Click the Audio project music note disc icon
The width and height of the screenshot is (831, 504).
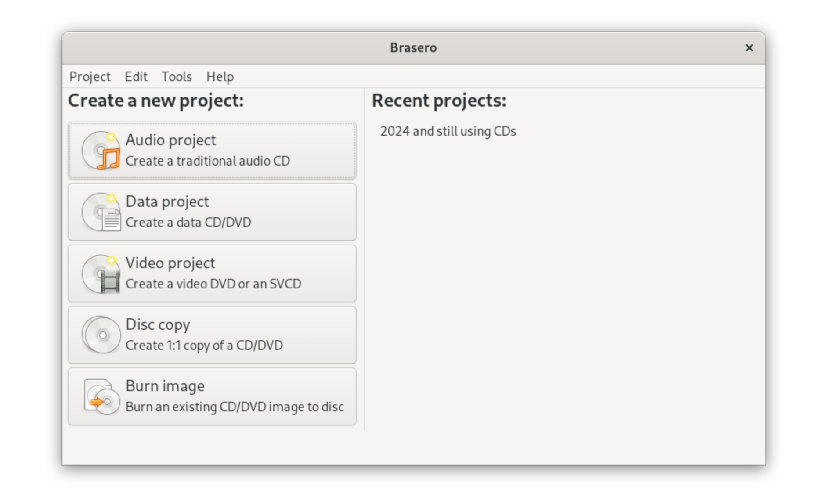(x=101, y=151)
